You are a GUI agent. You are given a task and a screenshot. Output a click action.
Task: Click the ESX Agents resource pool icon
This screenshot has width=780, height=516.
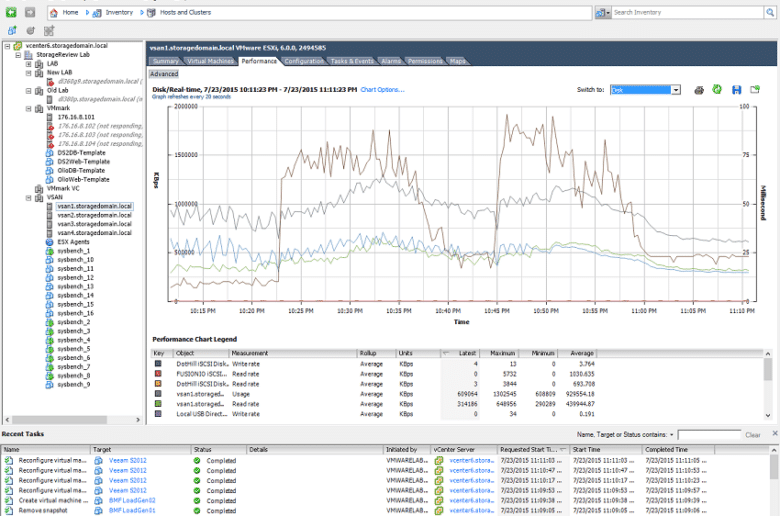click(49, 242)
